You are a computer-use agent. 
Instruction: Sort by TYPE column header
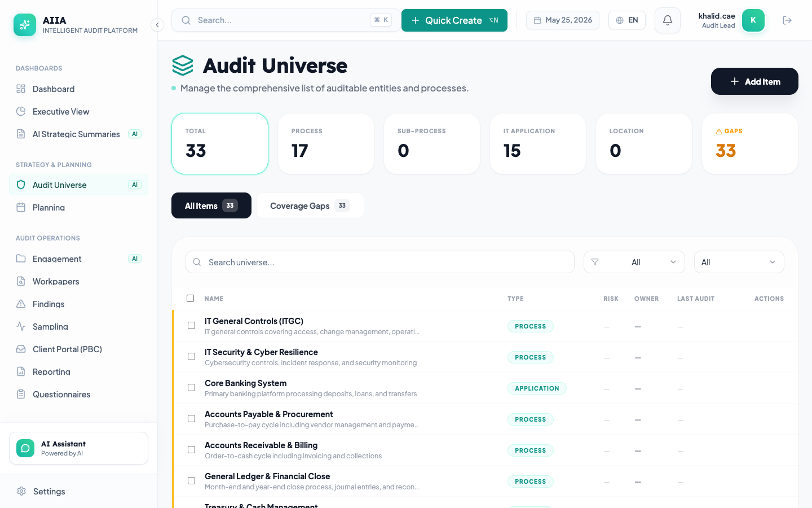click(515, 299)
